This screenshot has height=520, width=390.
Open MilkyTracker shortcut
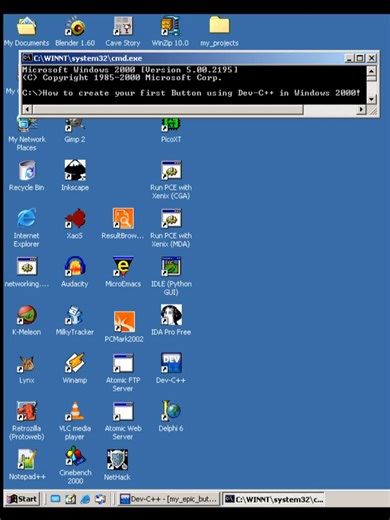(x=75, y=320)
